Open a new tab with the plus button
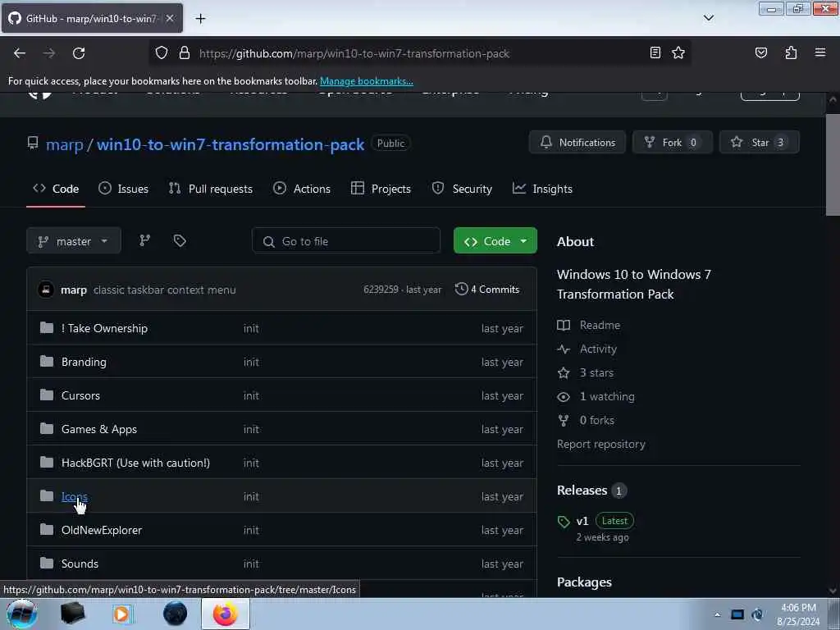Image resolution: width=840 pixels, height=630 pixels. [x=200, y=19]
